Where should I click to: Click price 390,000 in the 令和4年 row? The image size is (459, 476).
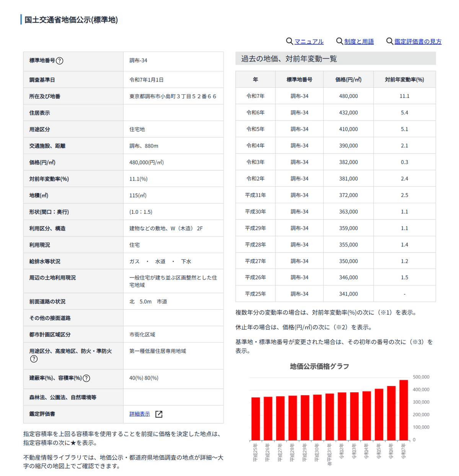click(x=348, y=145)
